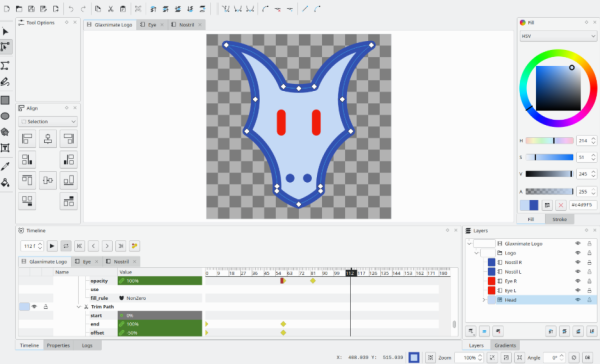
Task: Click the New document toolbar icon
Action: 7,9
